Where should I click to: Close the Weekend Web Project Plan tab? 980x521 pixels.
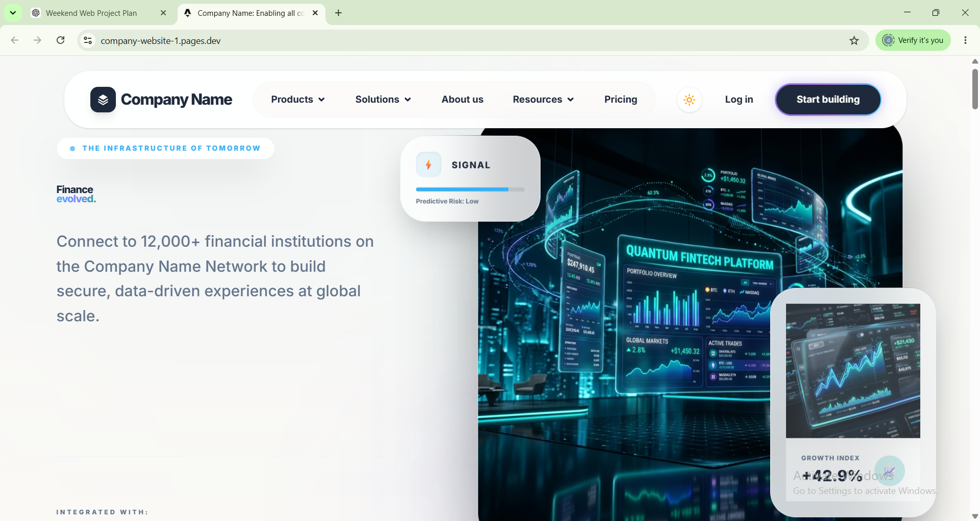[x=163, y=13]
